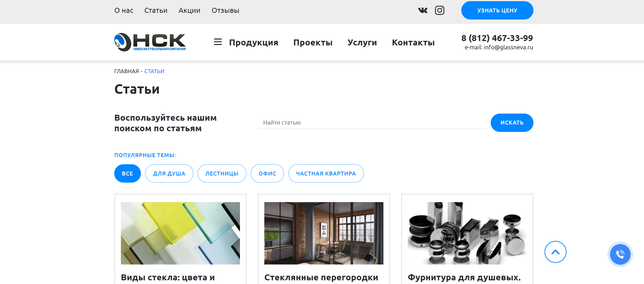644x284 pixels.
Task: Click the hamburger menu icon beside Продукция
Action: coord(218,42)
